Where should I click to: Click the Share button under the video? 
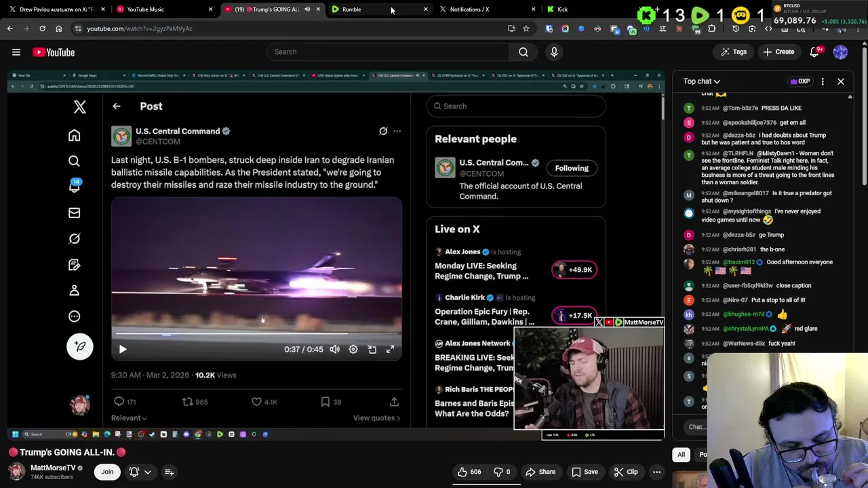(540, 472)
